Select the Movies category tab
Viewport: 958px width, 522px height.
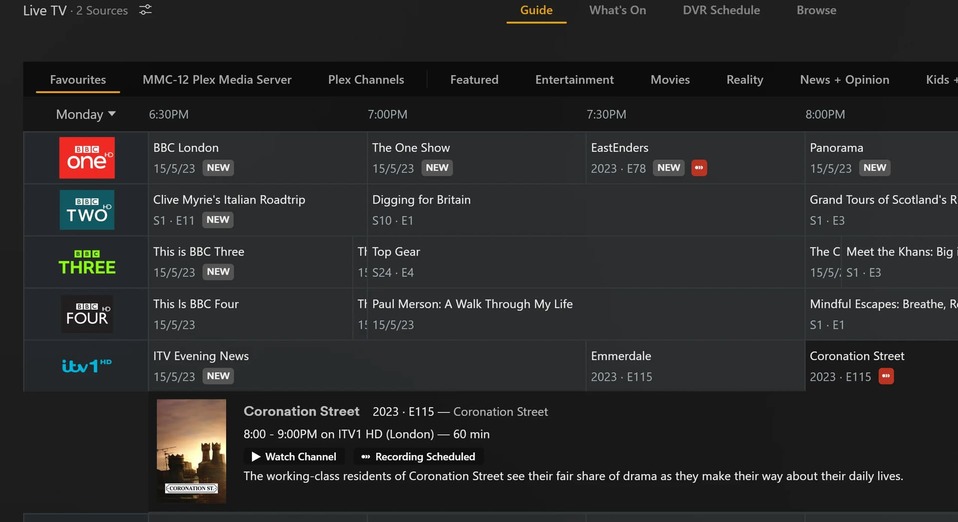tap(670, 79)
